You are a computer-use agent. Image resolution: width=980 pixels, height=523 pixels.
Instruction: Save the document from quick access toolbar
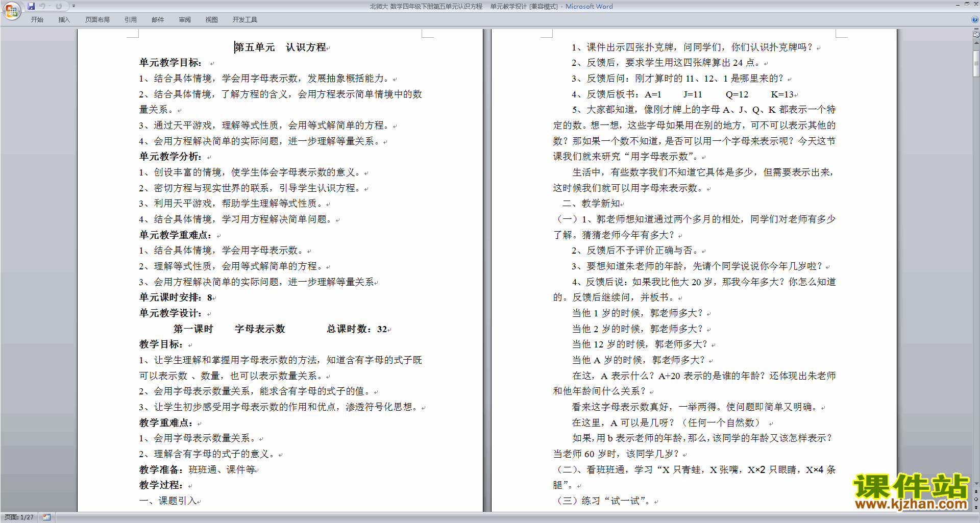click(x=31, y=6)
